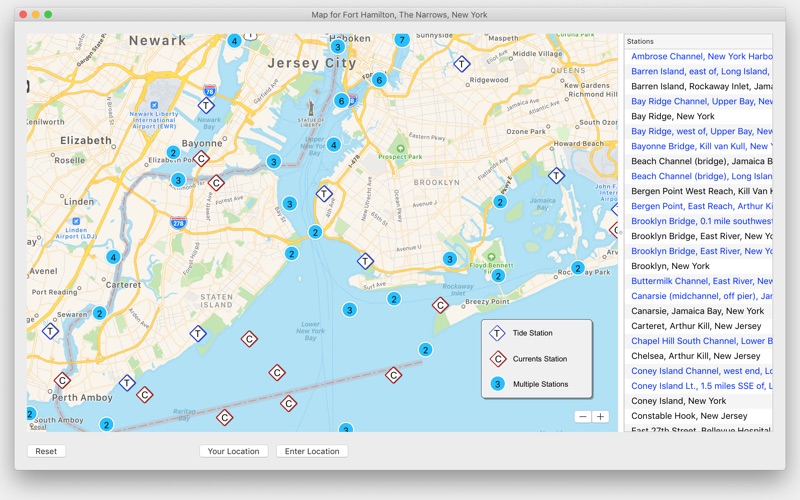Select the currents station marker near Bayonne
Image resolution: width=800 pixels, height=500 pixels.
click(201, 159)
